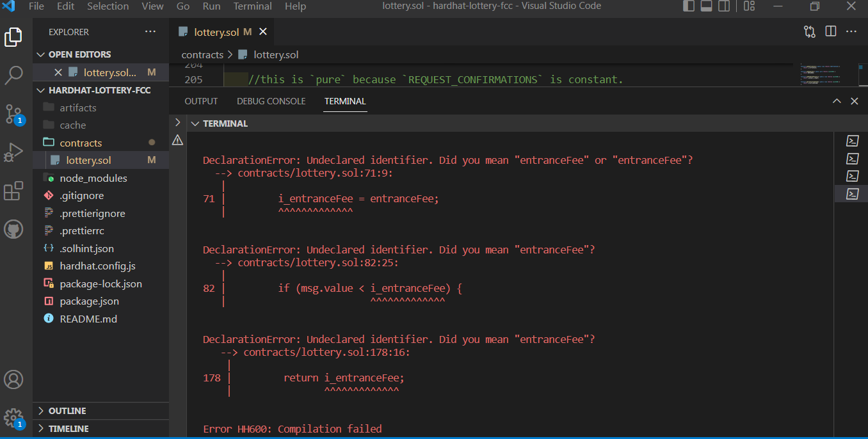Switch to the DEBUG CONSOLE tab
Image resolution: width=868 pixels, height=439 pixels.
pos(271,101)
